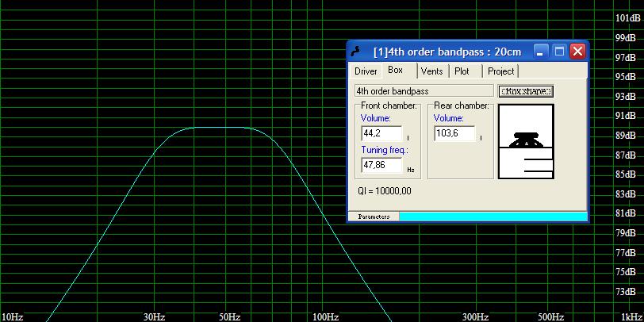
Task: Click the 50Hz axis label
Action: click(229, 317)
